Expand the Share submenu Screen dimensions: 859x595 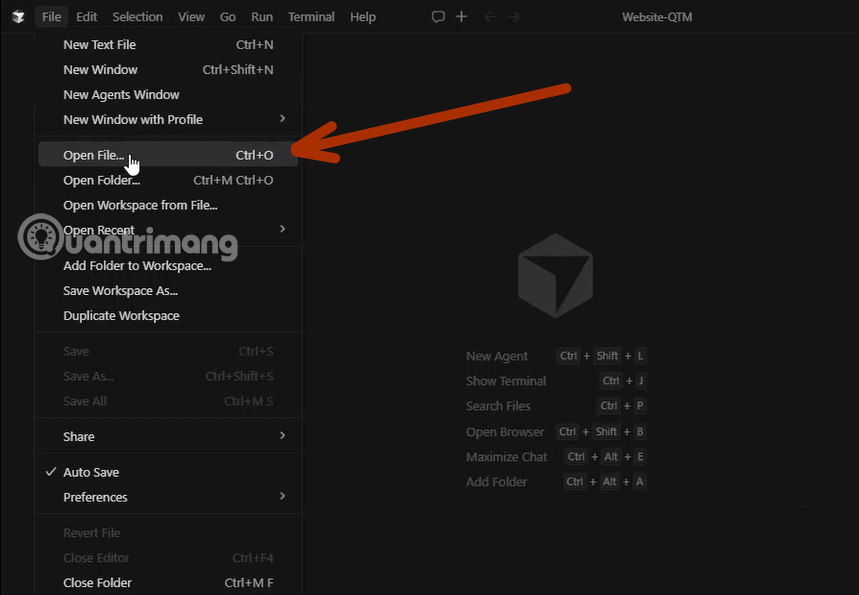tap(78, 436)
